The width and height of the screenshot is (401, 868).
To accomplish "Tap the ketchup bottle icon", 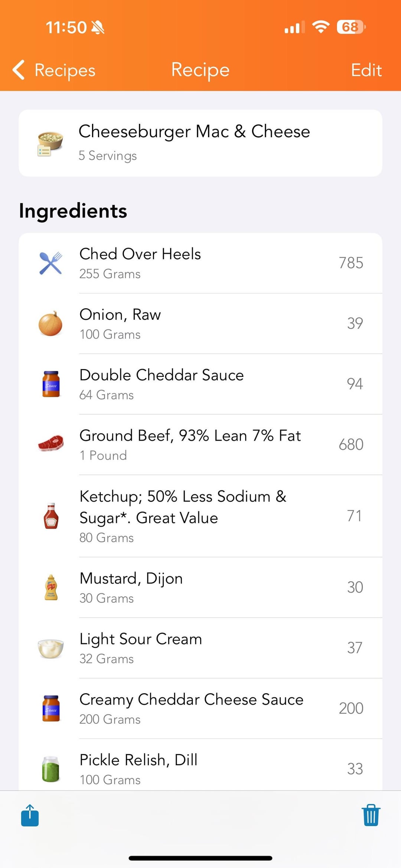I will (50, 516).
